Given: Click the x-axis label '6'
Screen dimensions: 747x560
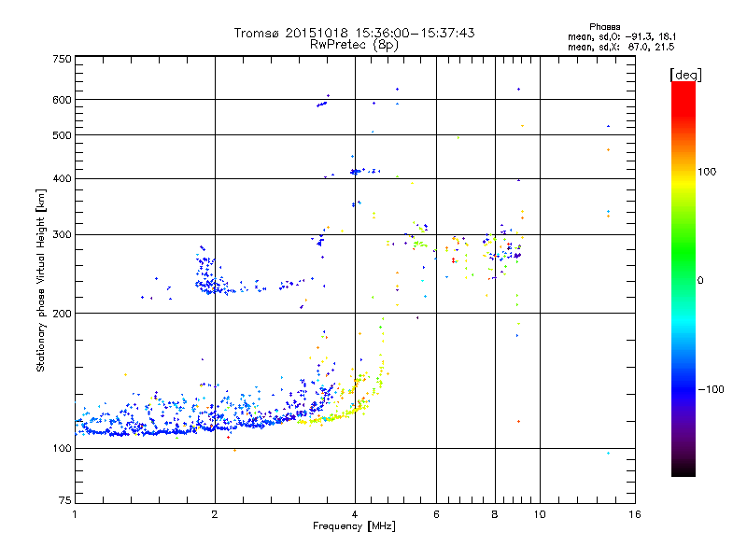Looking at the screenshot, I should pos(436,514).
